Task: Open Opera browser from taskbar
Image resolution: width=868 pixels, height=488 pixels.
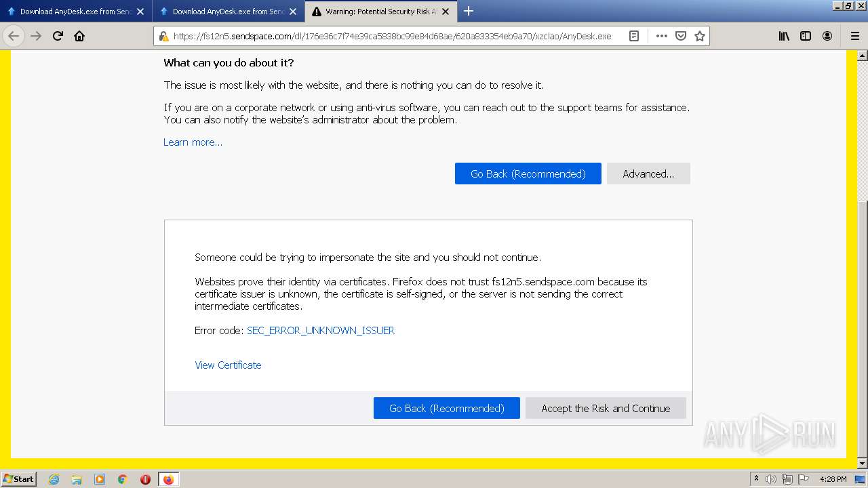Action: [145, 479]
